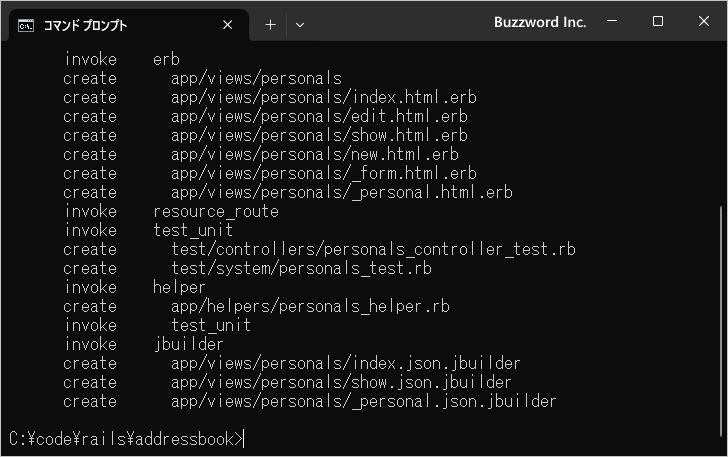The image size is (728, 457).
Task: Maximize the terminal window
Action: [657, 21]
